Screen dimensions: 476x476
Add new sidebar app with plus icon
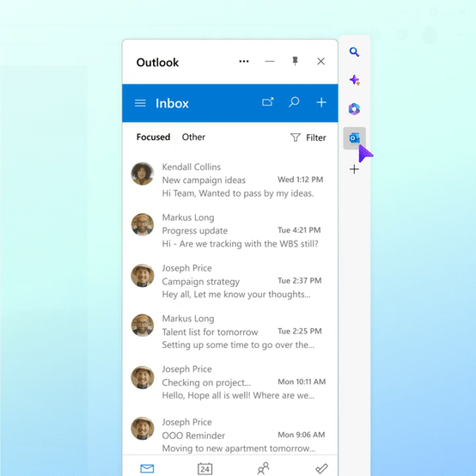[x=354, y=169]
